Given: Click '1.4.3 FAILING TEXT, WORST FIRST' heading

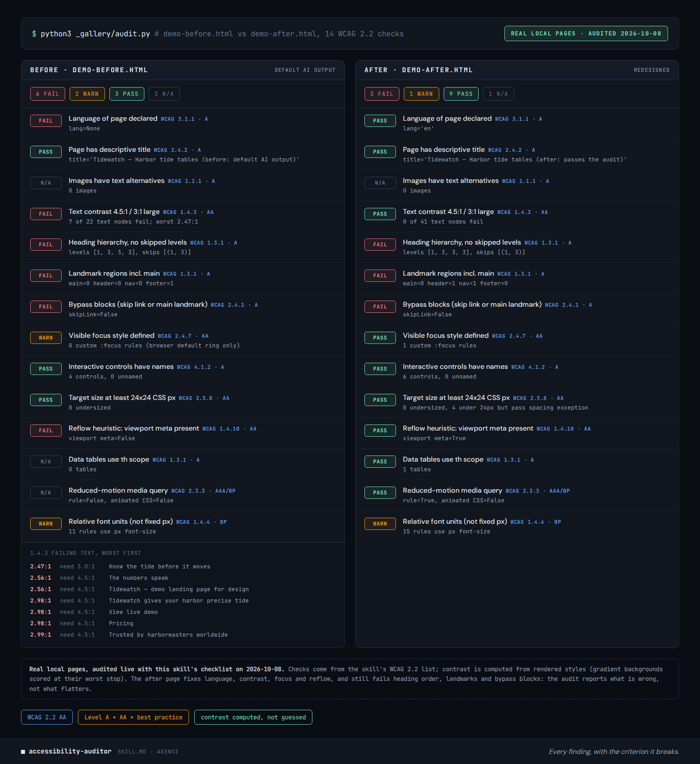Looking at the screenshot, I should tap(86, 553).
